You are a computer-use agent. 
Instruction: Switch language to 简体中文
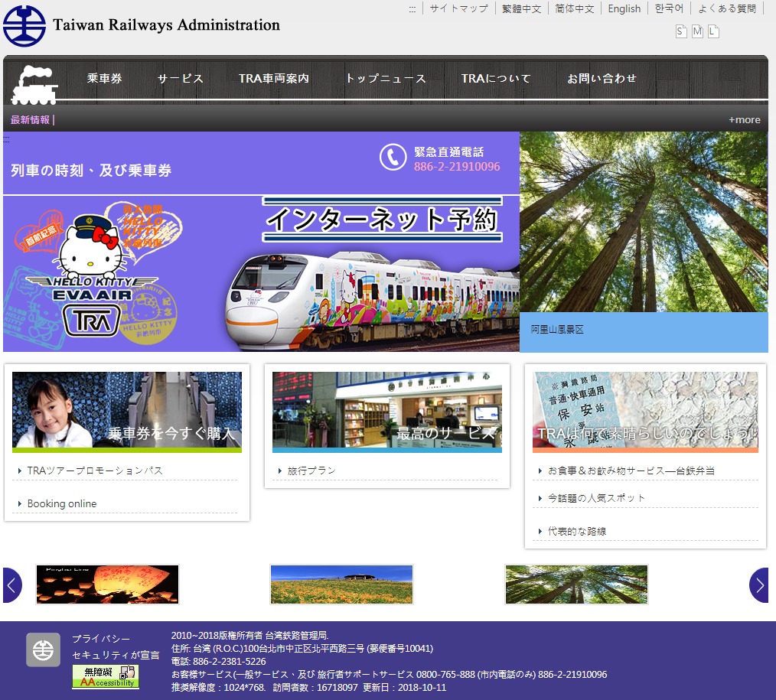click(x=575, y=9)
